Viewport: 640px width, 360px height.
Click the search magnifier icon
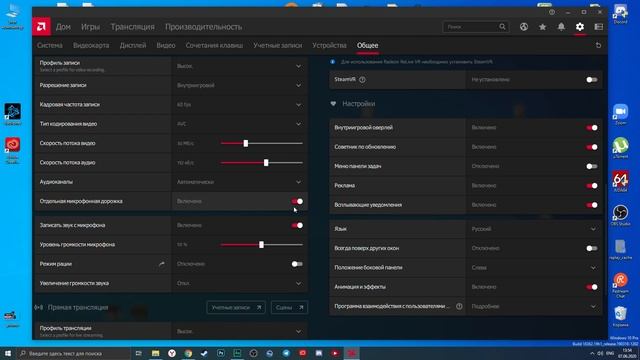click(x=502, y=27)
